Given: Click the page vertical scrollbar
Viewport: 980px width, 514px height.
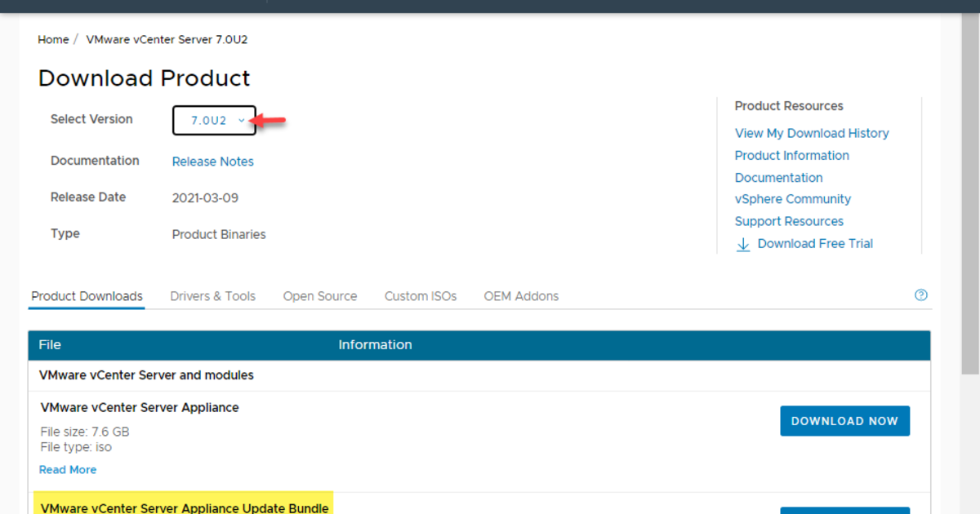Looking at the screenshot, I should 972,196.
